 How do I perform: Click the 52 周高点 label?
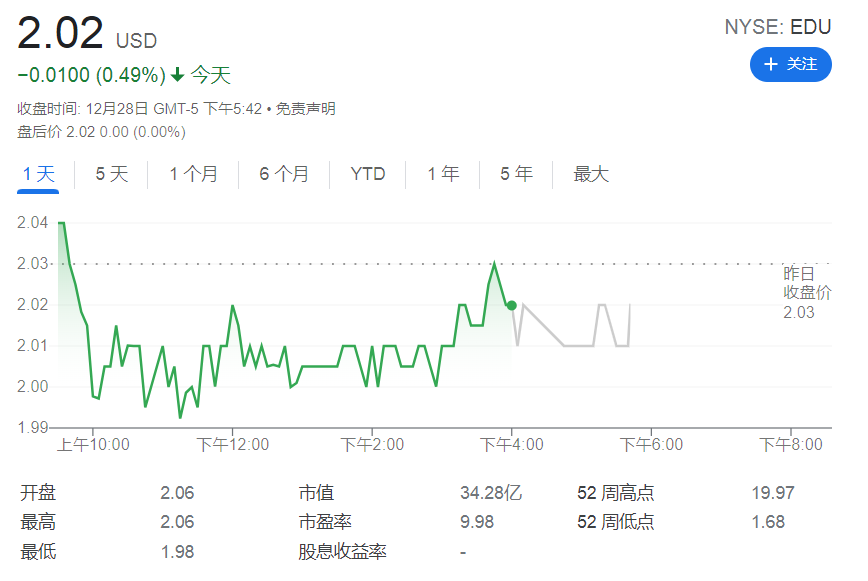coord(615,493)
